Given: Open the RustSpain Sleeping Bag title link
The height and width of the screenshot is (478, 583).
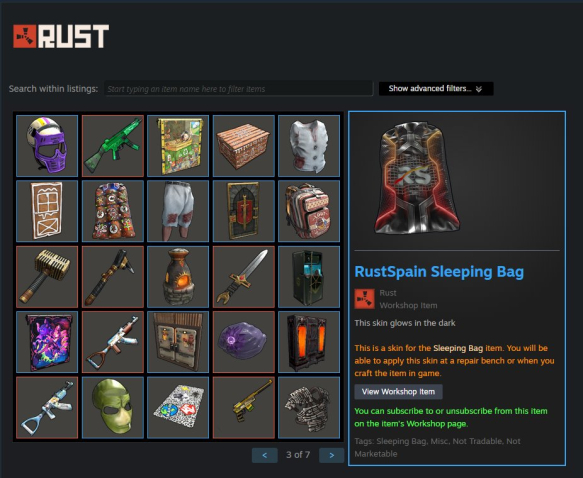Looking at the screenshot, I should click(x=439, y=272).
